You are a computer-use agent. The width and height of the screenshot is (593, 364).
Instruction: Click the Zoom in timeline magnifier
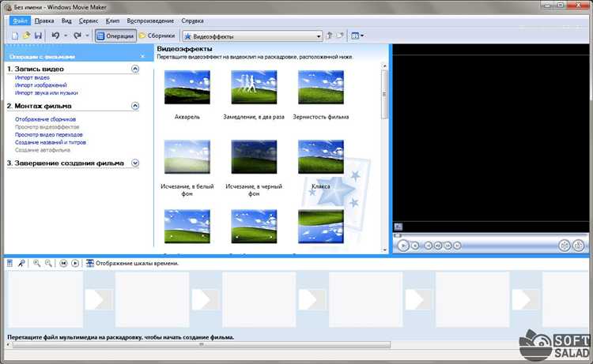36,263
